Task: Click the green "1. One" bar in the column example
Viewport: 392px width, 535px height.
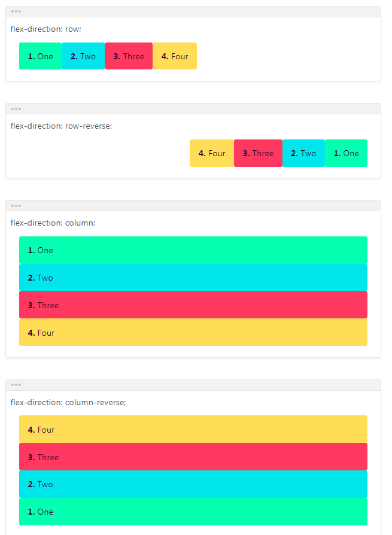Action: point(193,250)
